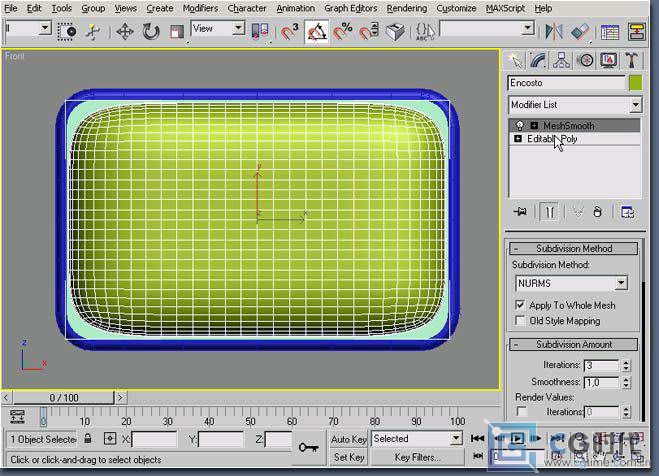Viewport: 659px width, 476px height.
Task: Toggle the selection lock icon
Action: click(88, 439)
